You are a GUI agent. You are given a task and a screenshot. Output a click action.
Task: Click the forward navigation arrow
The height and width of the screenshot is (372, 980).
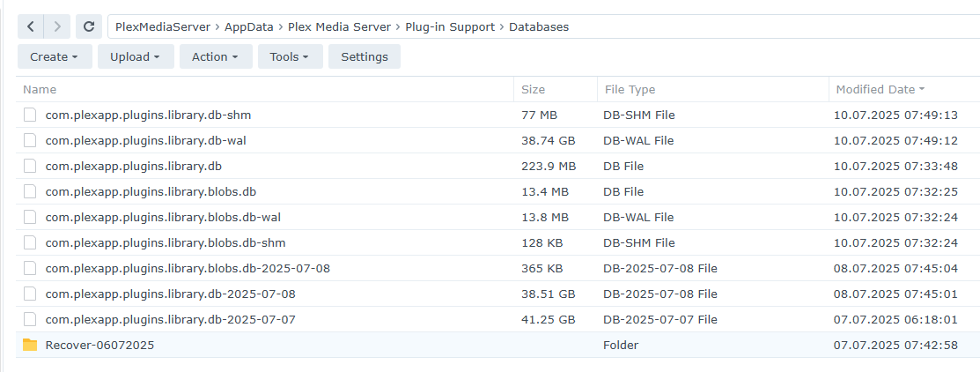click(57, 26)
